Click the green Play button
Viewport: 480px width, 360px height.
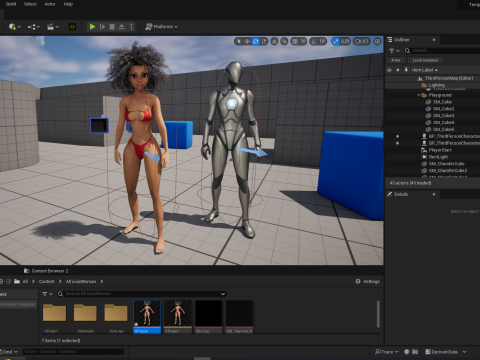pos(92,27)
